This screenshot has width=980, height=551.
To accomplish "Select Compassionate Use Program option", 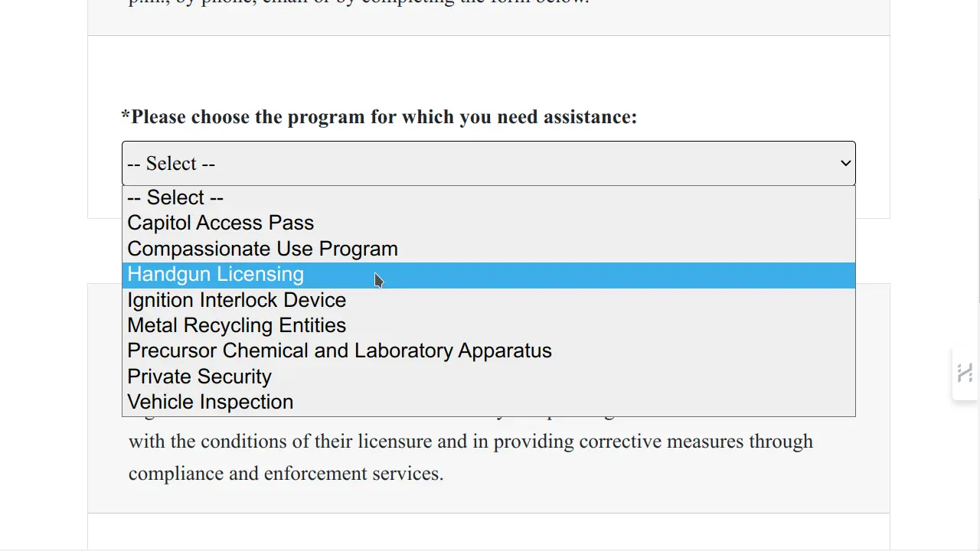I will [x=263, y=249].
